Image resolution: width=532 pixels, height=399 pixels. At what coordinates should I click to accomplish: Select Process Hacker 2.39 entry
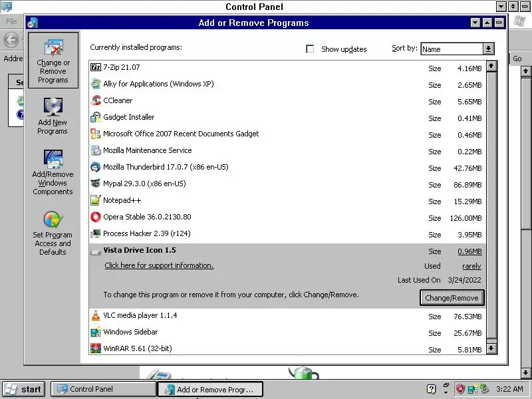[x=287, y=234]
